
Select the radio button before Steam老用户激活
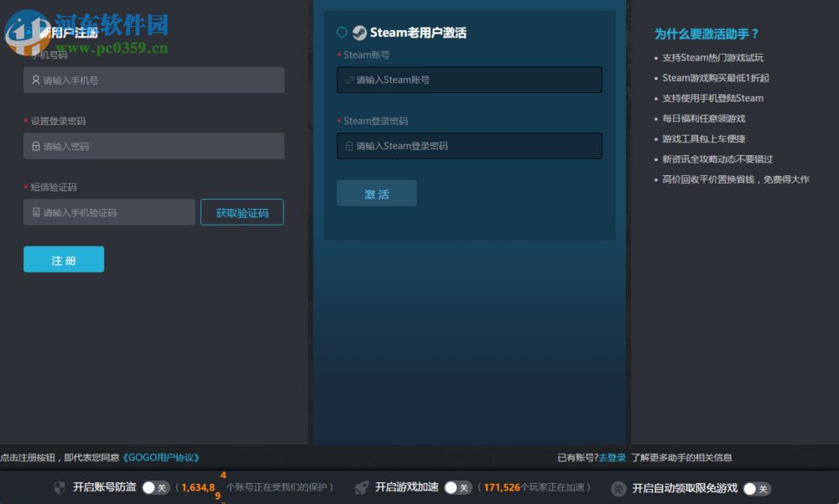coord(341,33)
